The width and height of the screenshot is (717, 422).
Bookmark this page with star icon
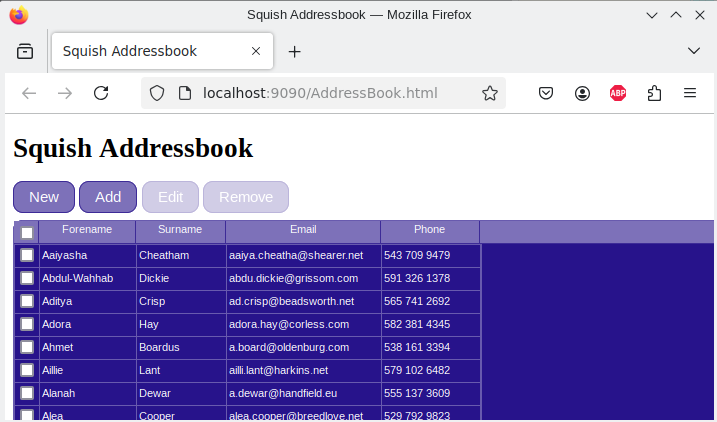(x=490, y=93)
